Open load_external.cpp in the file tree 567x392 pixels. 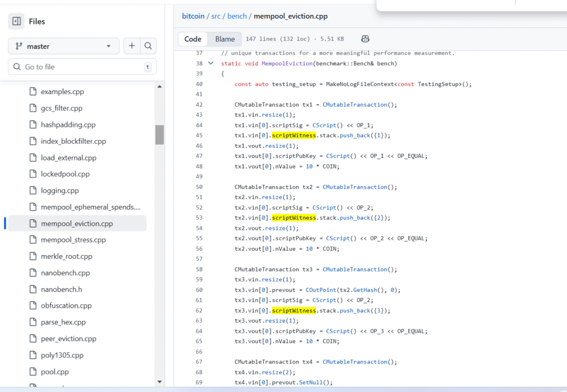68,158
